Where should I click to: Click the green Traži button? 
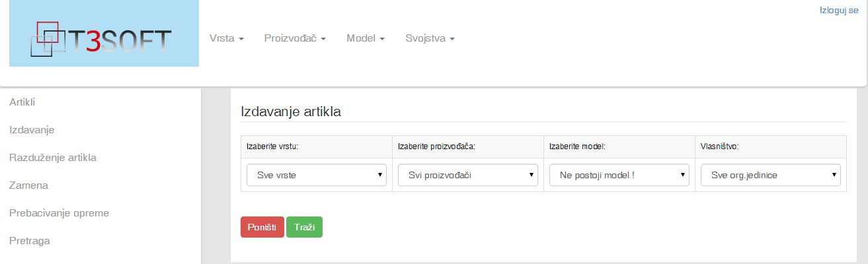coord(304,227)
